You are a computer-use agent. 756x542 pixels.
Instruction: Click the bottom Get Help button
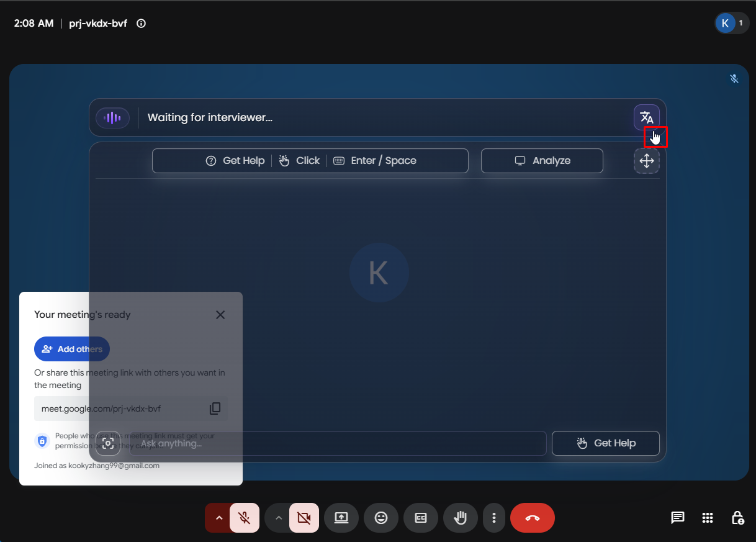(x=606, y=443)
